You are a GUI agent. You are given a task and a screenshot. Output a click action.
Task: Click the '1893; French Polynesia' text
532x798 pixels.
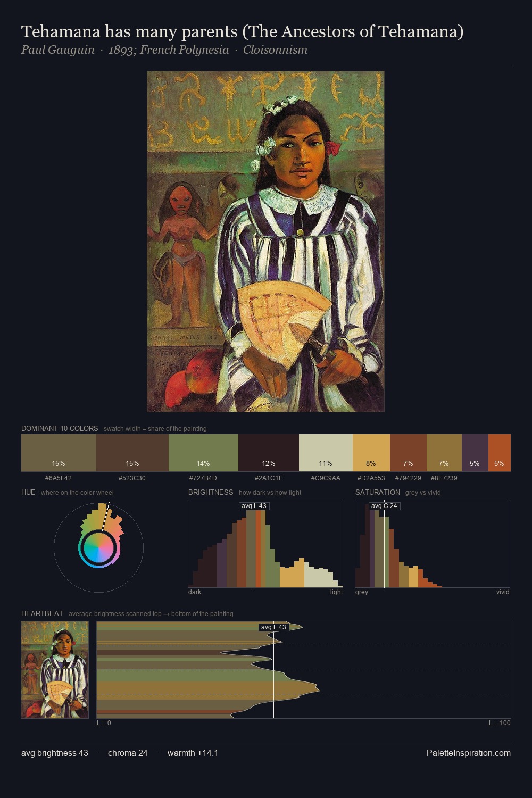169,50
